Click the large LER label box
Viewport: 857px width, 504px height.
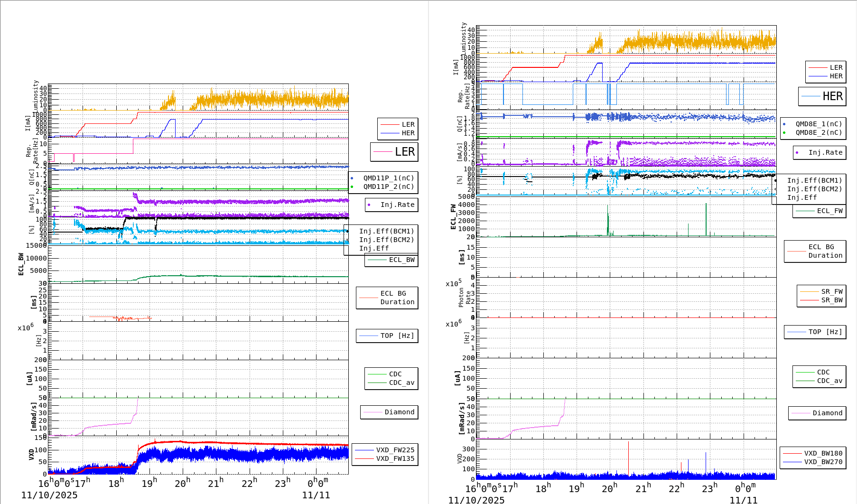(394, 152)
